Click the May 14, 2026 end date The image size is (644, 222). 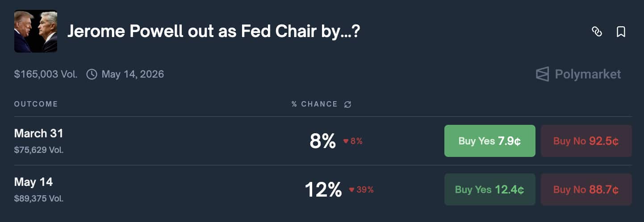(x=133, y=74)
